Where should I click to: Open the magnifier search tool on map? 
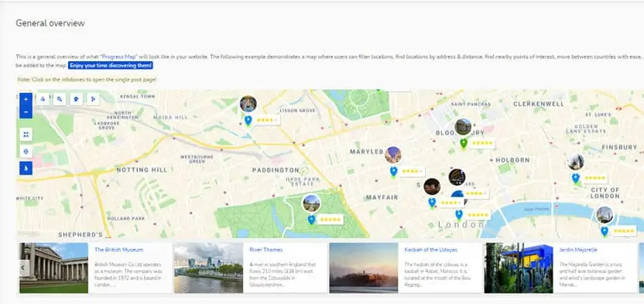tap(60, 99)
